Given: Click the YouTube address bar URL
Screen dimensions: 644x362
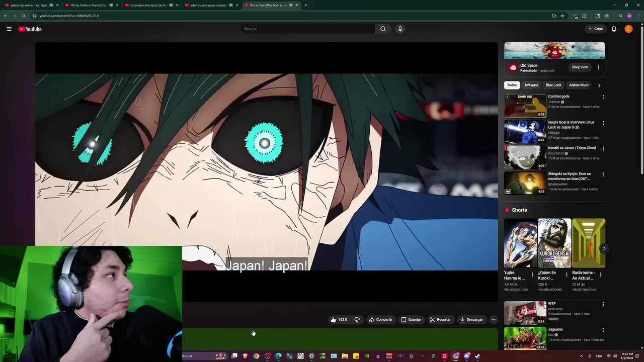Looking at the screenshot, I should (x=69, y=16).
